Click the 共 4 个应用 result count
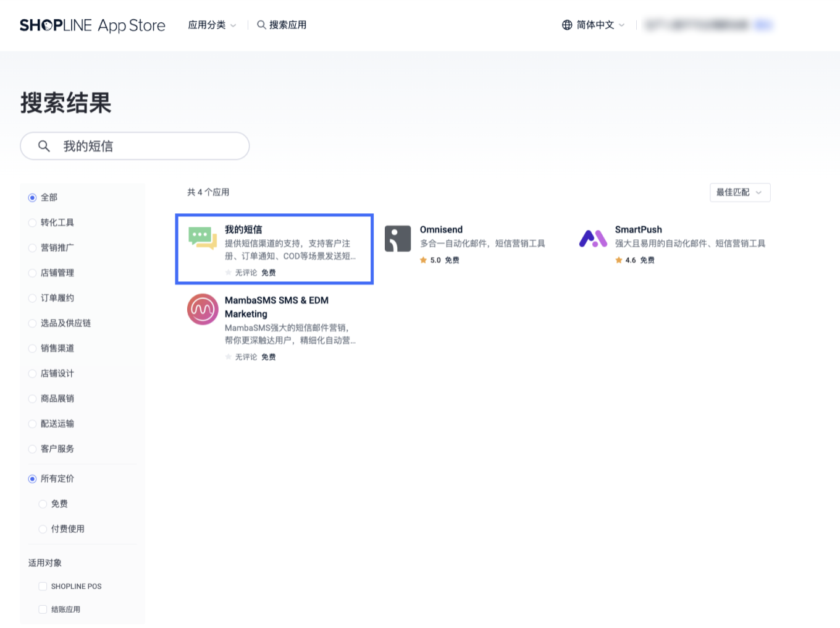The width and height of the screenshot is (840, 628). tap(208, 192)
